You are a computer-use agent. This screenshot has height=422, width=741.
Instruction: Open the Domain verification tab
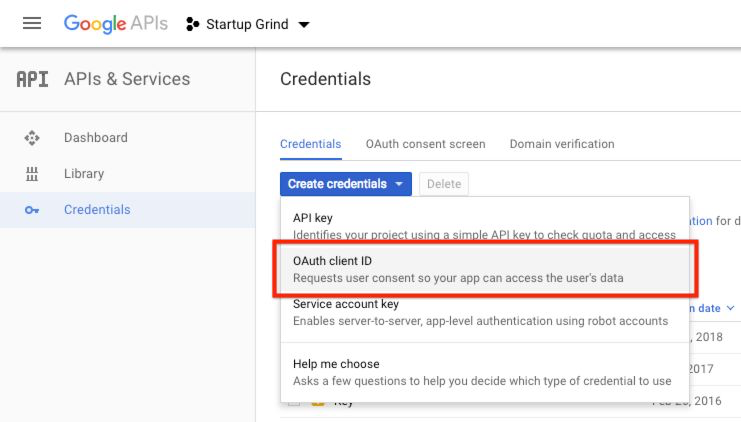tap(561, 144)
